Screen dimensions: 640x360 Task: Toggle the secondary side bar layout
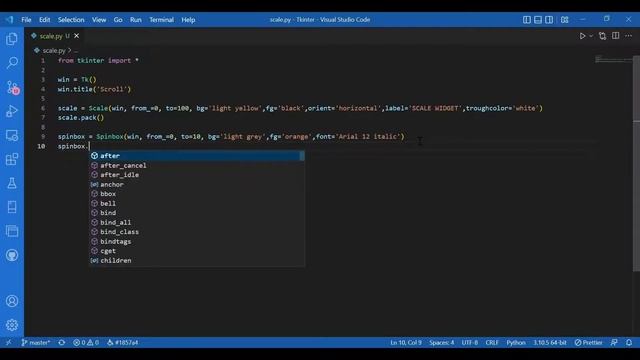549,20
